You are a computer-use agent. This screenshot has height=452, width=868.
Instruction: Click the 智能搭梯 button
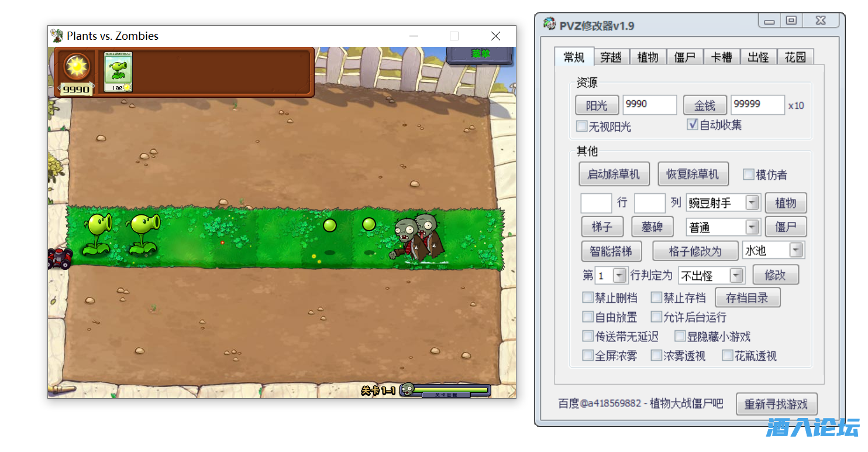click(x=611, y=251)
